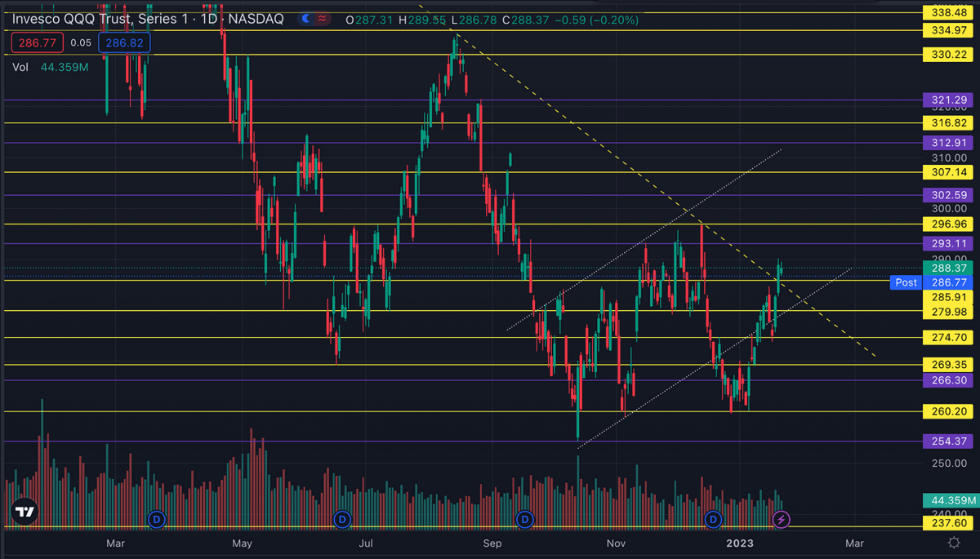Click the blue 286.82 buy price button
The width and height of the screenshot is (980, 559).
tap(124, 42)
